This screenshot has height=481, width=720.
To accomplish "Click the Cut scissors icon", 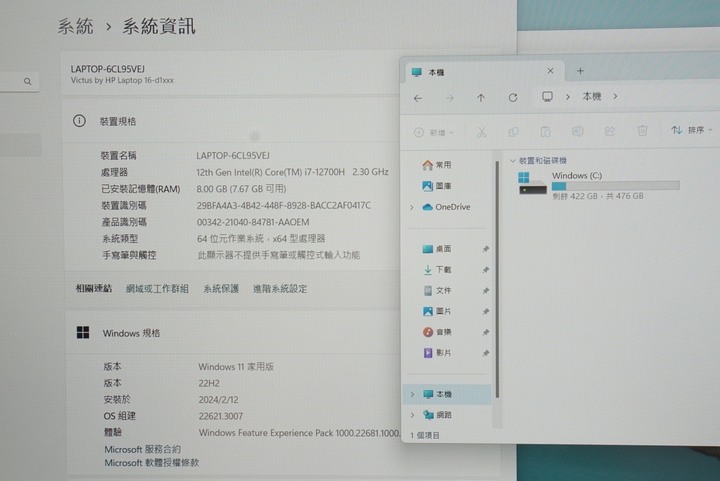I will tap(482, 132).
